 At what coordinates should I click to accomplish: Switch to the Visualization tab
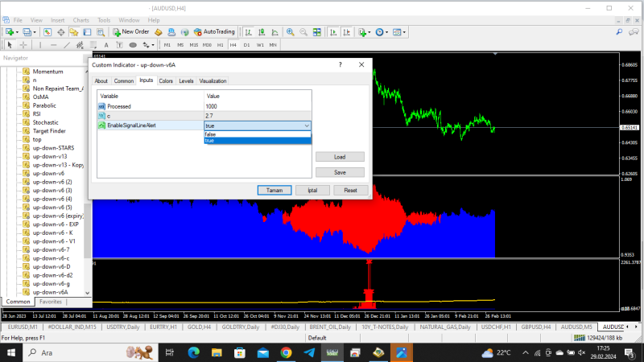(213, 81)
